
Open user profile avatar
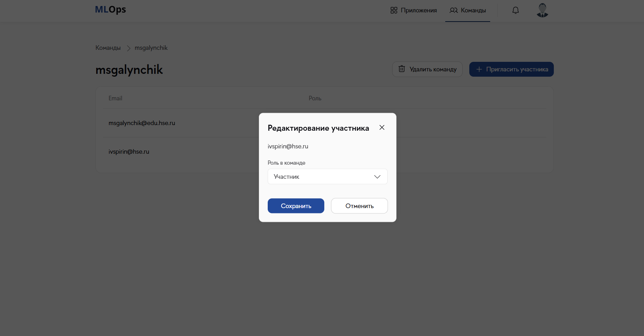tap(542, 10)
